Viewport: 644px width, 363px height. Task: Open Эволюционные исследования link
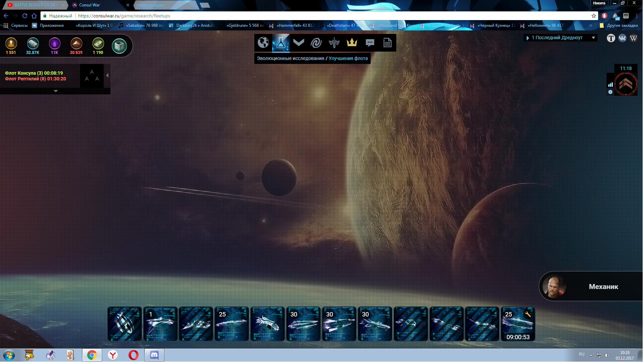click(291, 59)
